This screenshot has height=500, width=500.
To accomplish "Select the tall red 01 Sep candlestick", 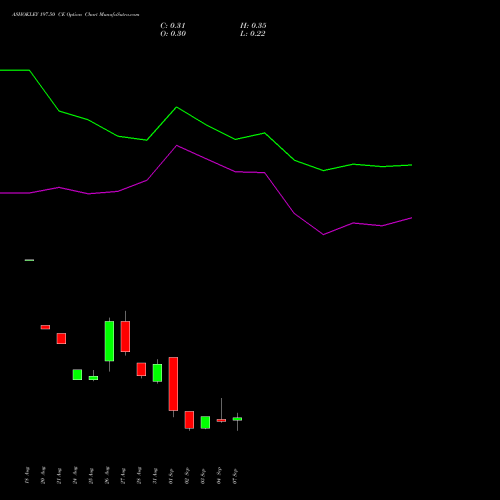I will point(173,384).
